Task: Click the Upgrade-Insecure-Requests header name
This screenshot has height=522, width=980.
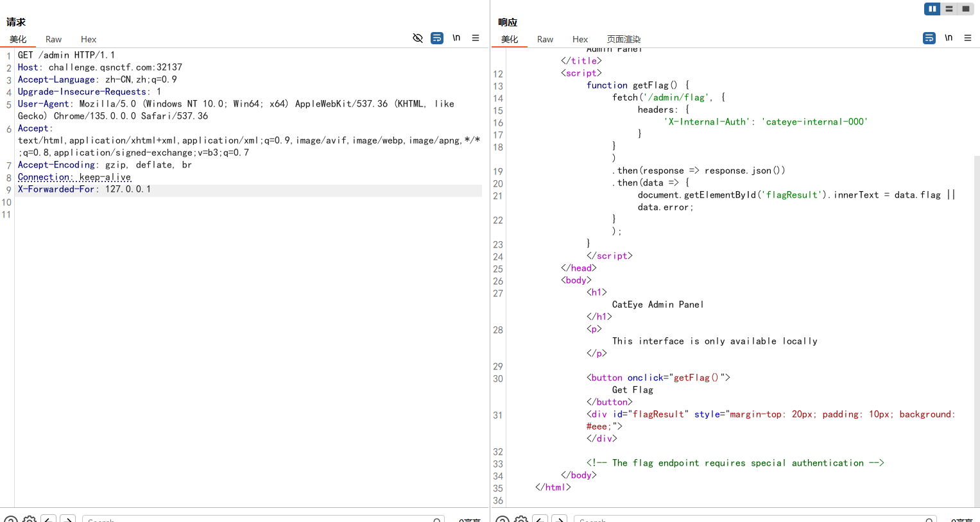Action: [x=82, y=92]
